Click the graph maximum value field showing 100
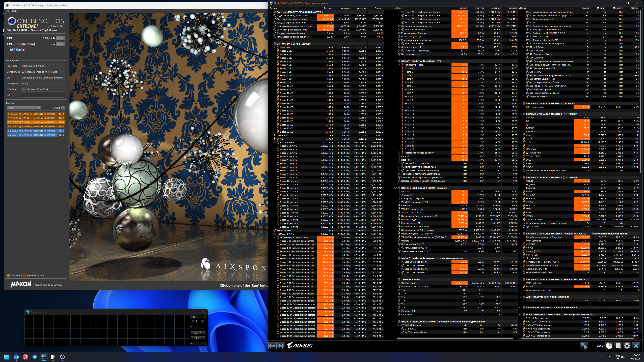Image resolution: width=644 pixels, height=362 pixels. pos(198,317)
